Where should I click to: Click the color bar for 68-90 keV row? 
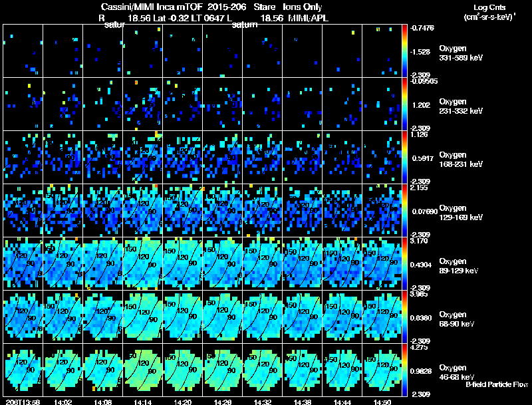click(x=404, y=317)
